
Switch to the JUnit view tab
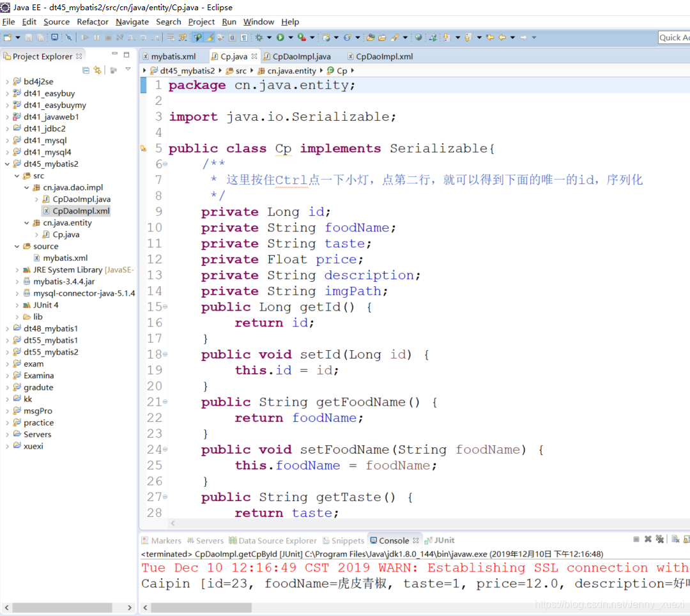440,540
